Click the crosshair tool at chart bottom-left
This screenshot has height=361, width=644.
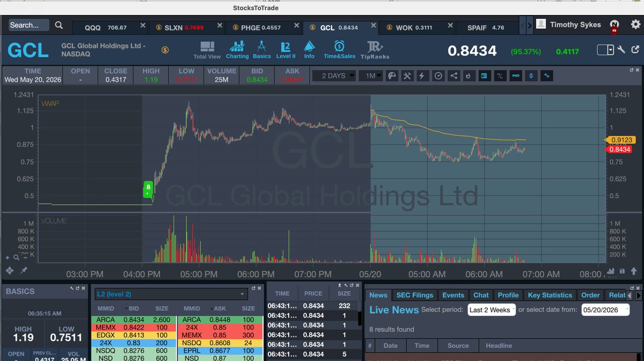click(10, 271)
